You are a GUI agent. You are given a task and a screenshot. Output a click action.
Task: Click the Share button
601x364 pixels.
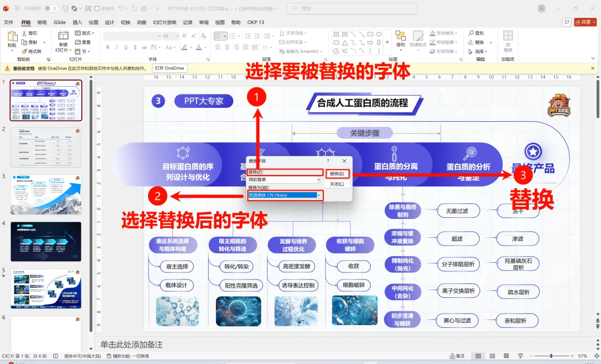tap(585, 22)
